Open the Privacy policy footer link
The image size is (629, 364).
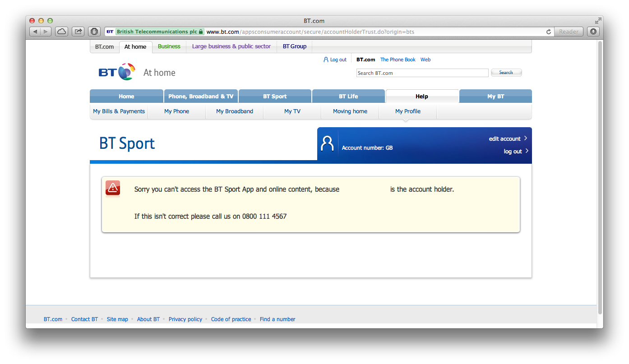tap(185, 319)
